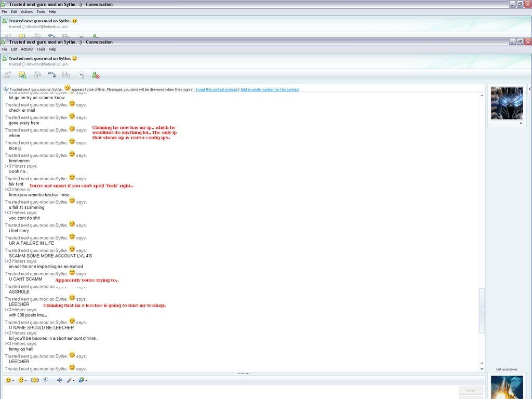Click message 'lmao you wannbe hacker lmao'

(39, 195)
